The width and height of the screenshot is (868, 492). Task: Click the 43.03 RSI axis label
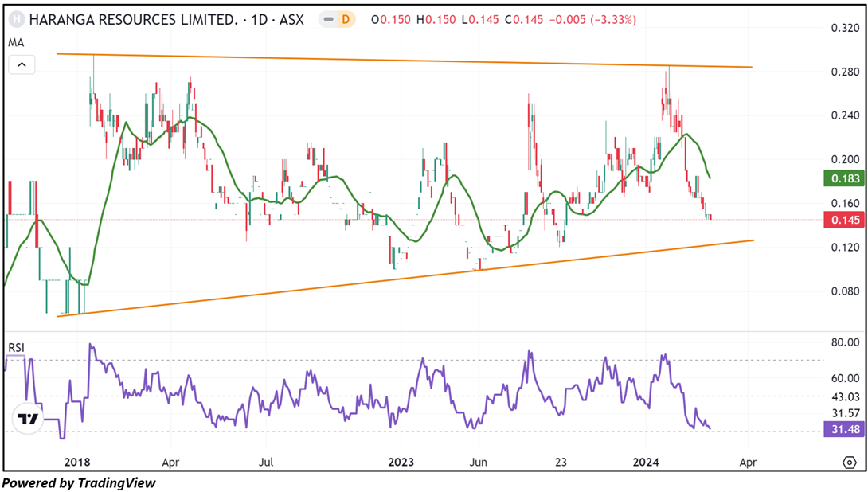(x=845, y=396)
